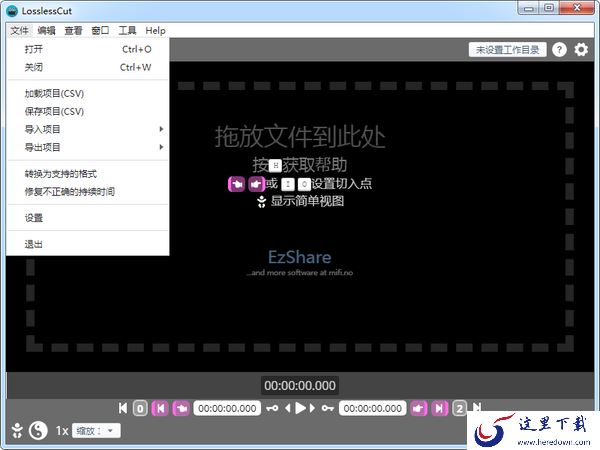Jump to start of video icon
The image size is (600, 450).
tap(122, 408)
